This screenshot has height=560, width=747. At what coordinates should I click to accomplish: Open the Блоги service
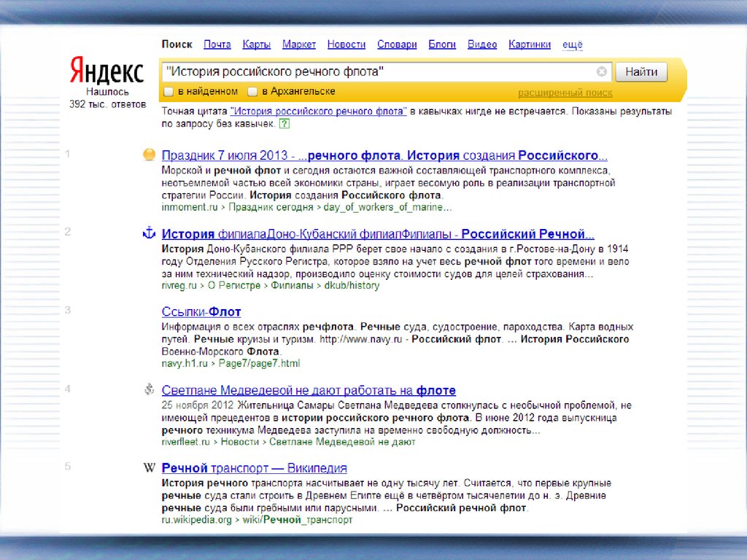point(442,44)
